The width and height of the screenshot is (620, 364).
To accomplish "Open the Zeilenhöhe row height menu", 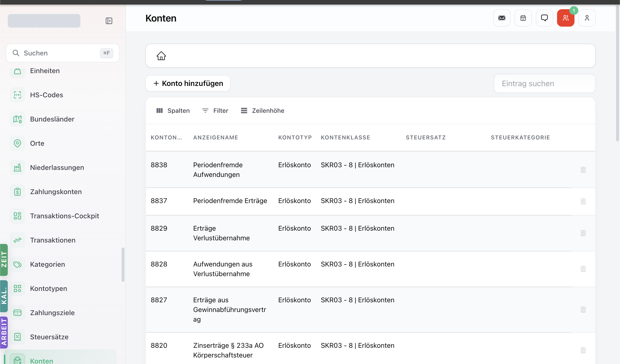I will [263, 111].
